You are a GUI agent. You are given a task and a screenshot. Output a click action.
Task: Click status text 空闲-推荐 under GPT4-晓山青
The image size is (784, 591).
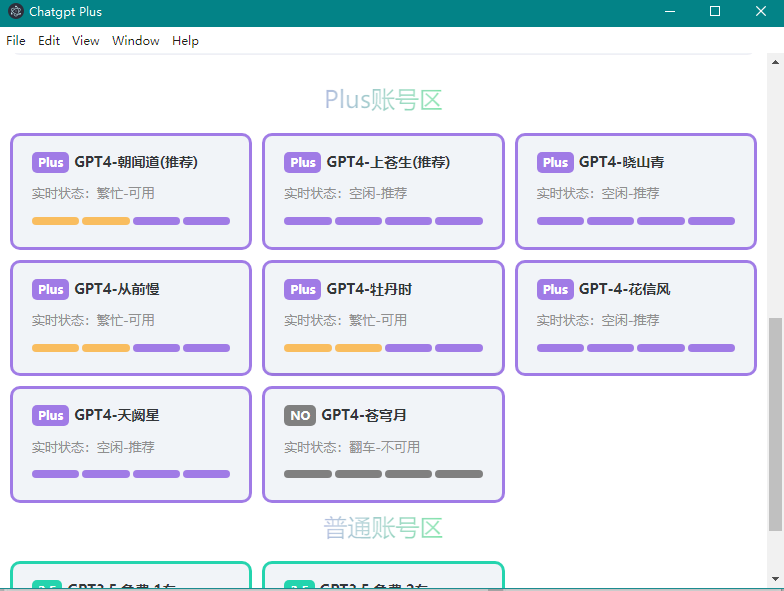click(x=630, y=194)
